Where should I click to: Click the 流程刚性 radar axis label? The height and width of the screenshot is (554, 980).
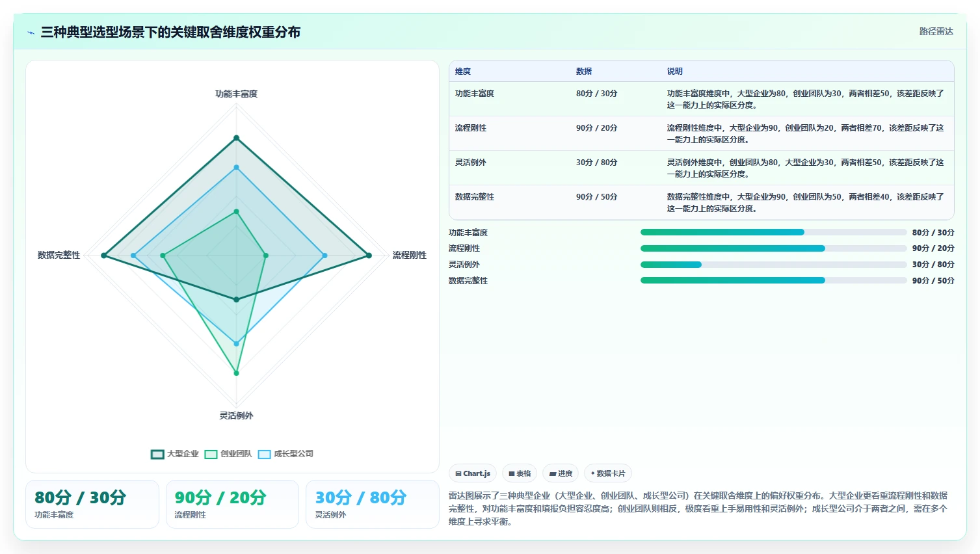(x=410, y=255)
